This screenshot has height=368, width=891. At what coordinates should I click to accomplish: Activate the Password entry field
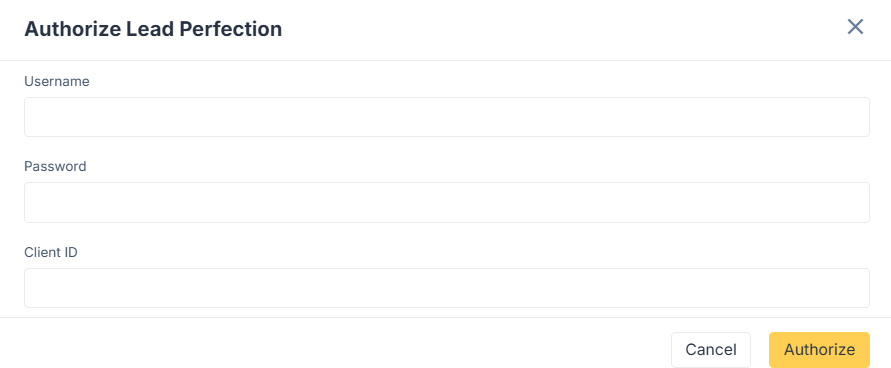click(x=447, y=202)
